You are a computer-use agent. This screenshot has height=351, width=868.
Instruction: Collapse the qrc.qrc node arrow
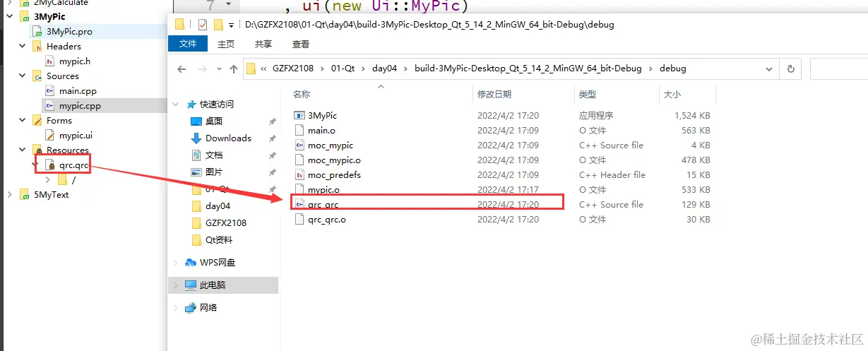[x=36, y=165]
